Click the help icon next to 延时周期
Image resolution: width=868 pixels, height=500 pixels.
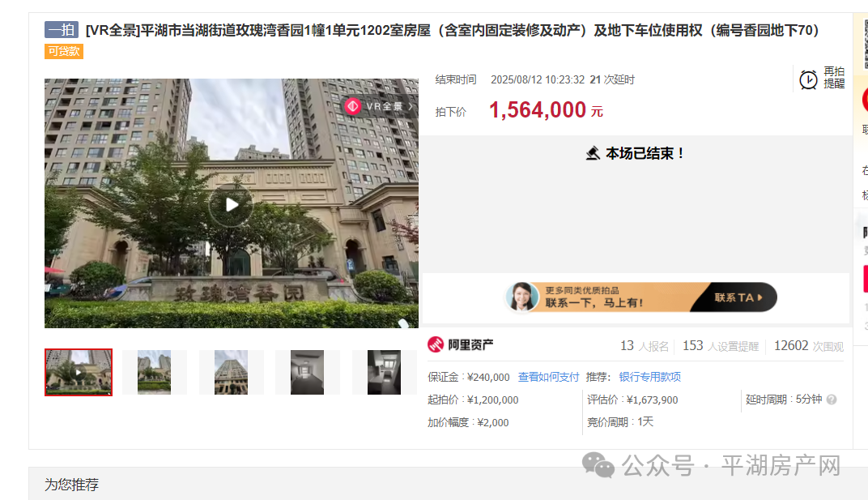pyautogui.click(x=831, y=400)
